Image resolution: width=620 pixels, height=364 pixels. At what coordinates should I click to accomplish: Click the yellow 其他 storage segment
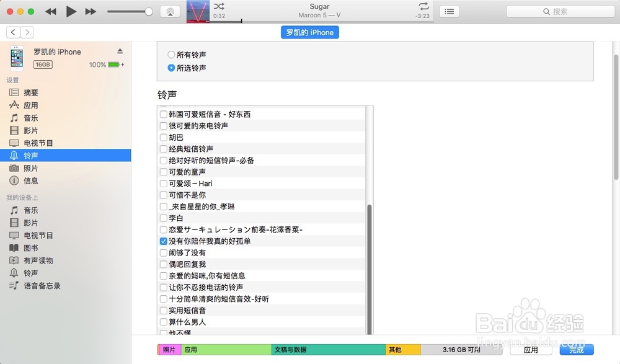[404, 349]
